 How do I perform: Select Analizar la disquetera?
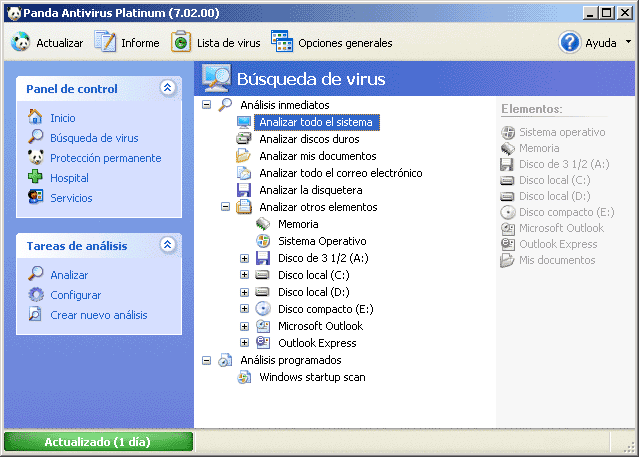[311, 190]
